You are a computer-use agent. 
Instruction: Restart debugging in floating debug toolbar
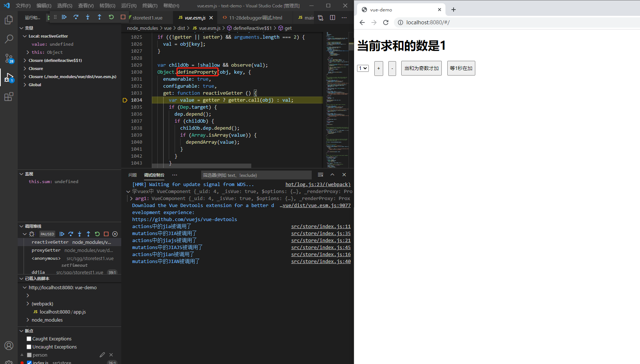pos(111,17)
